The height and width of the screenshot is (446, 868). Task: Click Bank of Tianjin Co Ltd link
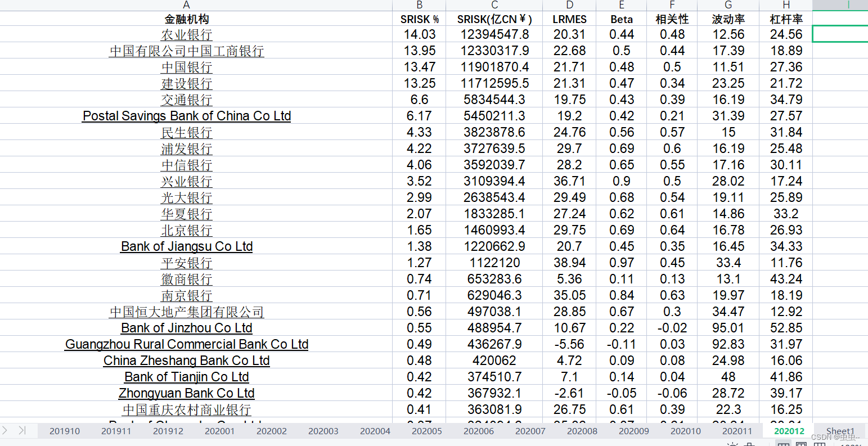[x=187, y=377]
